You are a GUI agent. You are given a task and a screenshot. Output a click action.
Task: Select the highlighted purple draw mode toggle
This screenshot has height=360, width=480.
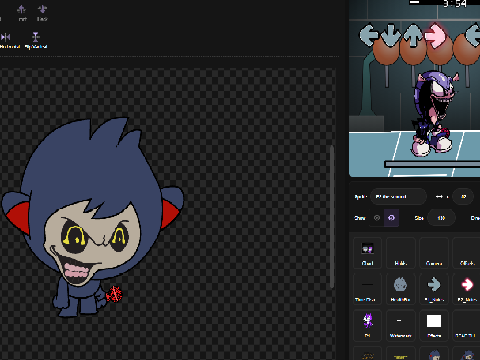391,218
